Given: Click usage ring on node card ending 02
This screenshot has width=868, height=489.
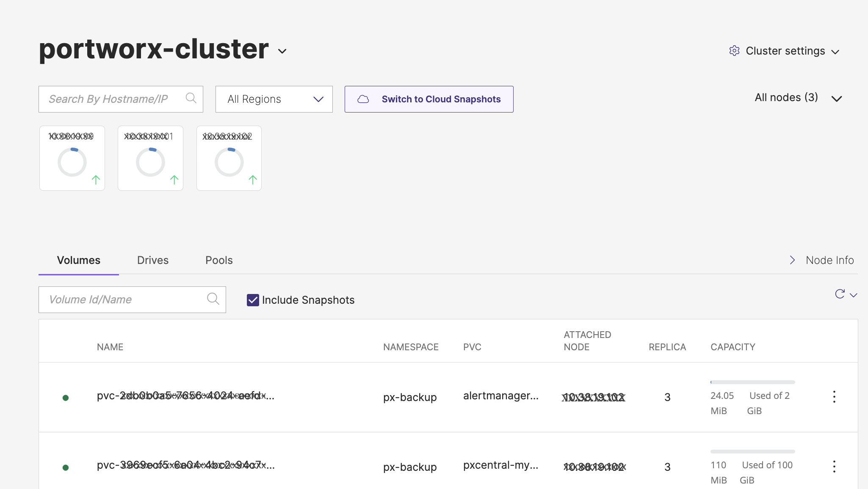Looking at the screenshot, I should click(x=229, y=162).
